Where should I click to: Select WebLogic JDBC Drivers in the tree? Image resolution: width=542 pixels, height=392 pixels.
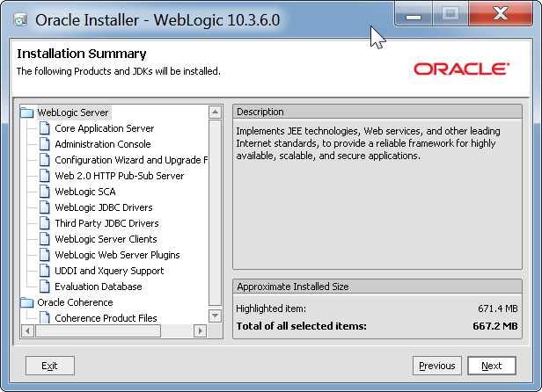[x=104, y=207]
